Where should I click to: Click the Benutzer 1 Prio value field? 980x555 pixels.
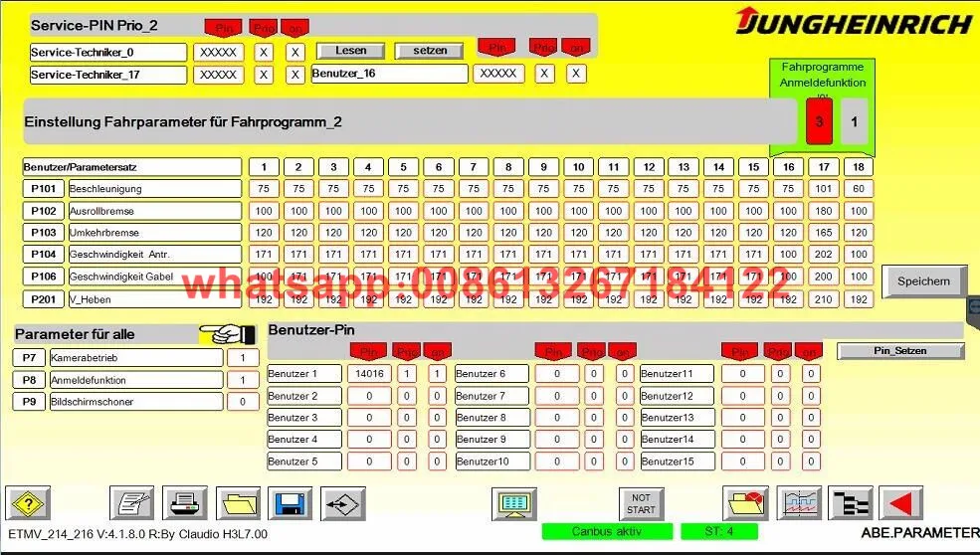tap(406, 374)
